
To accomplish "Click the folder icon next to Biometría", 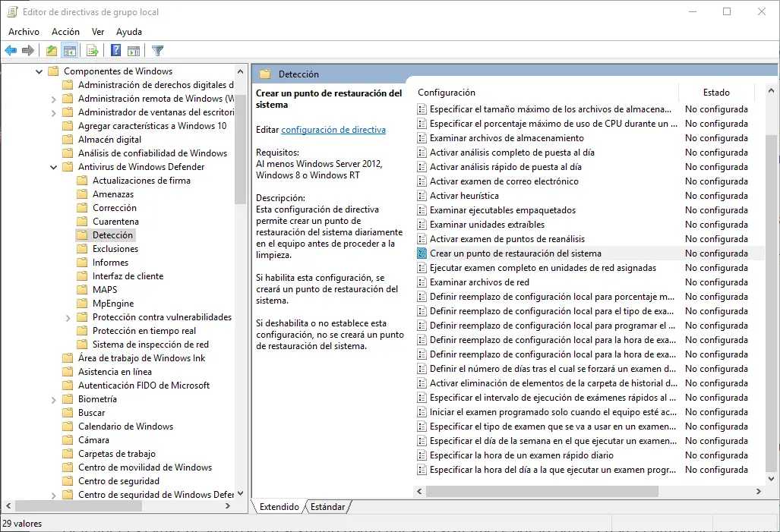I will click(x=68, y=399).
